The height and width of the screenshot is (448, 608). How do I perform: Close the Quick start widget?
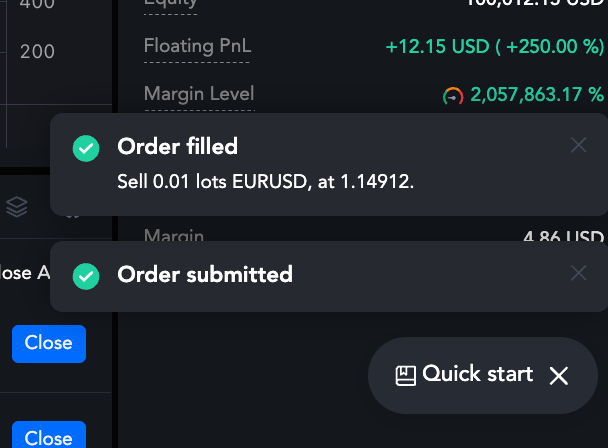558,376
